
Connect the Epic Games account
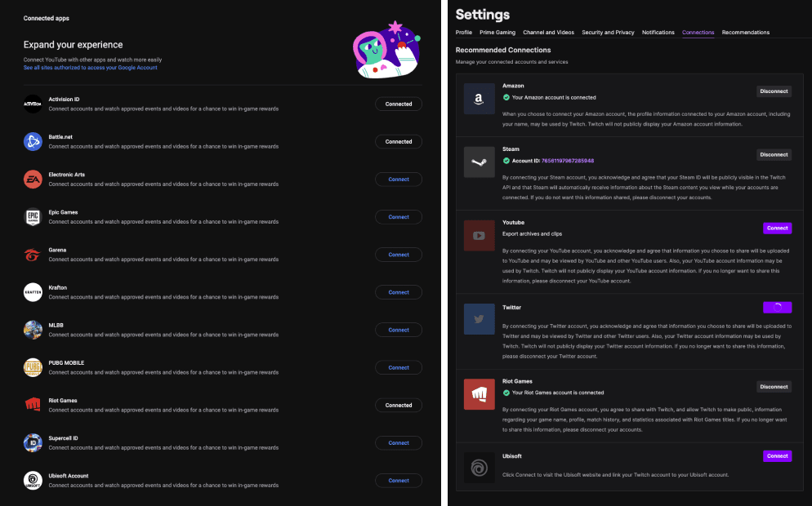click(x=398, y=217)
